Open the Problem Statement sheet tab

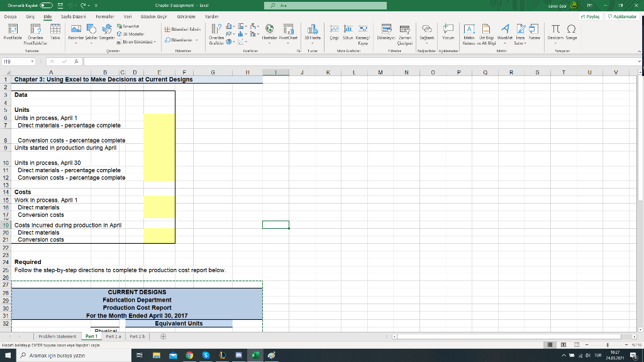(x=57, y=337)
